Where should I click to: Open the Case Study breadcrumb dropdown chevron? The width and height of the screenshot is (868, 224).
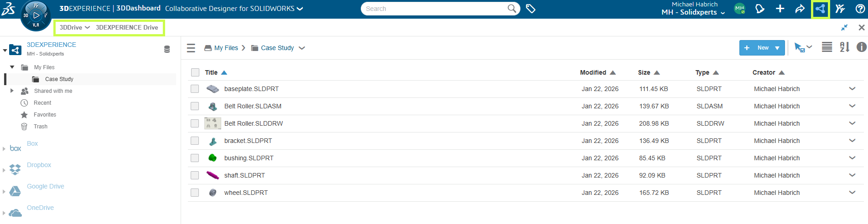(301, 48)
